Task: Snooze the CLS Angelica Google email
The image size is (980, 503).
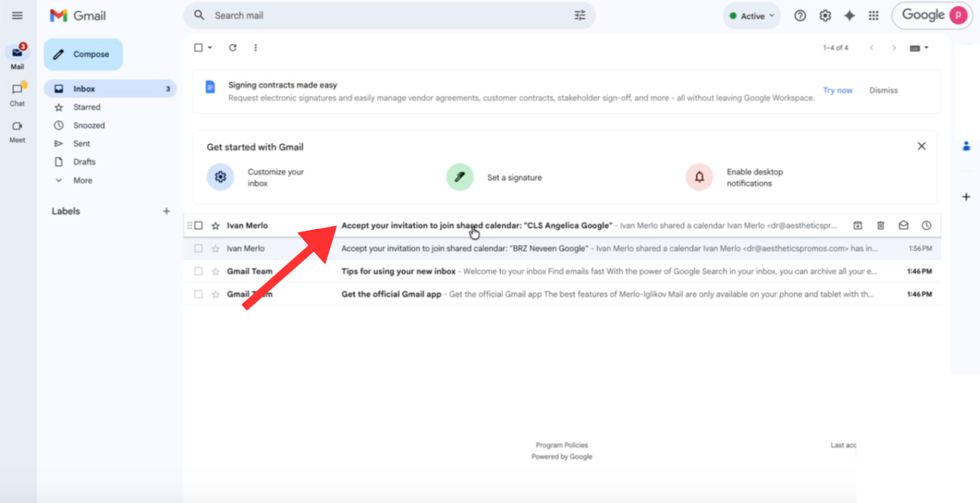Action: pos(926,225)
